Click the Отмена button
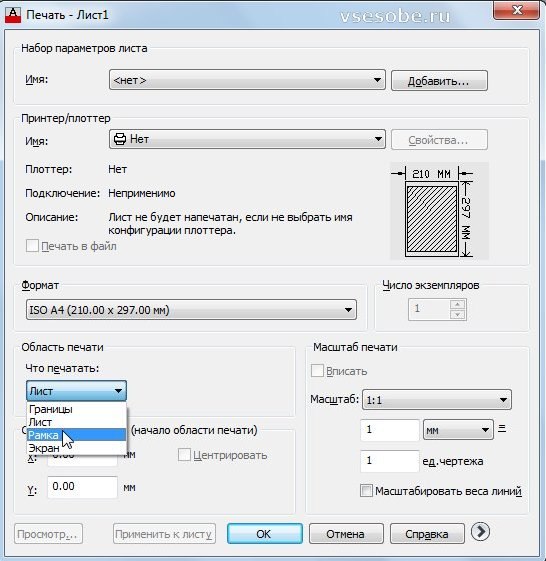 [x=346, y=534]
